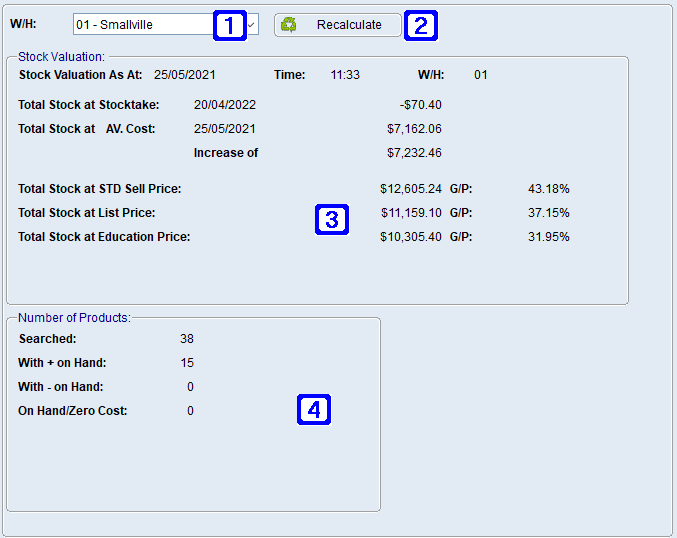Viewport: 677px width, 538px height.
Task: Click the green recycle icon on Recalculate
Action: 288,25
